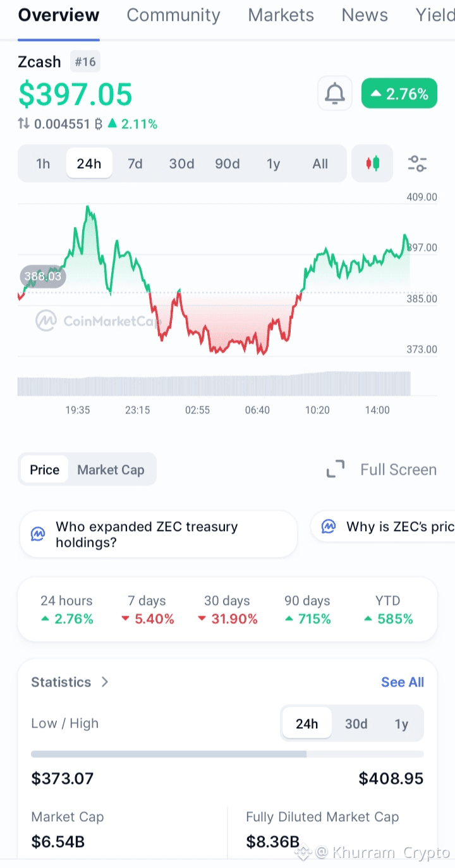Select the 1h chart timeframe
Screen dimensions: 455x868
click(43, 164)
